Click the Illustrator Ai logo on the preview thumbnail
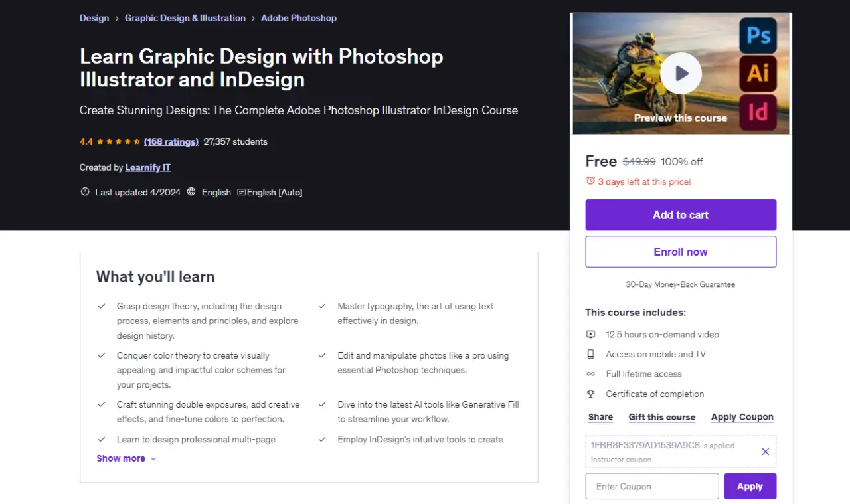850x504 pixels. [x=758, y=73]
